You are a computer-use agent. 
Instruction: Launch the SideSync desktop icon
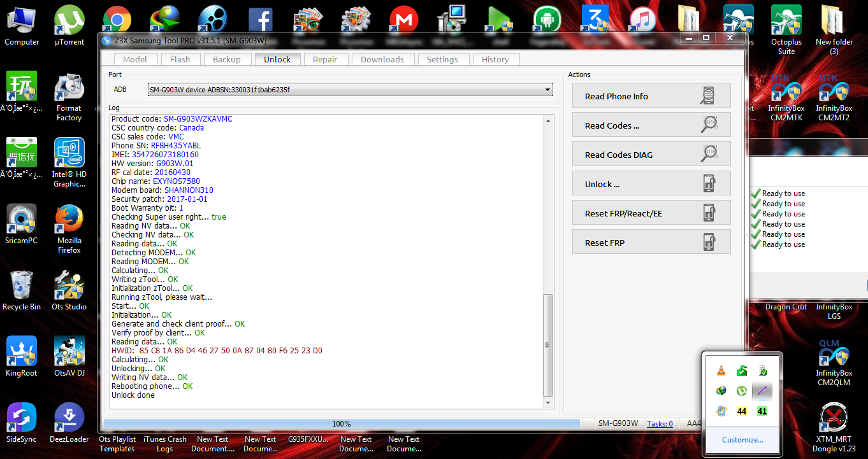(22, 423)
